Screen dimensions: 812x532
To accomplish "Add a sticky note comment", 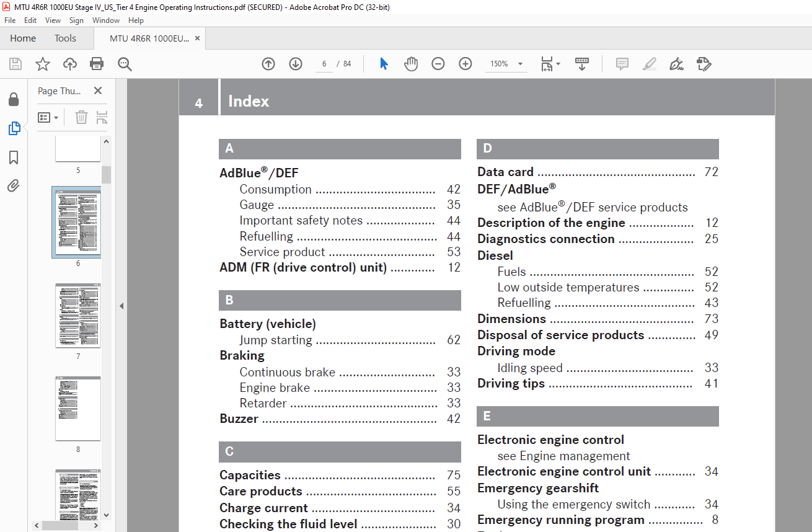I will tap(622, 64).
